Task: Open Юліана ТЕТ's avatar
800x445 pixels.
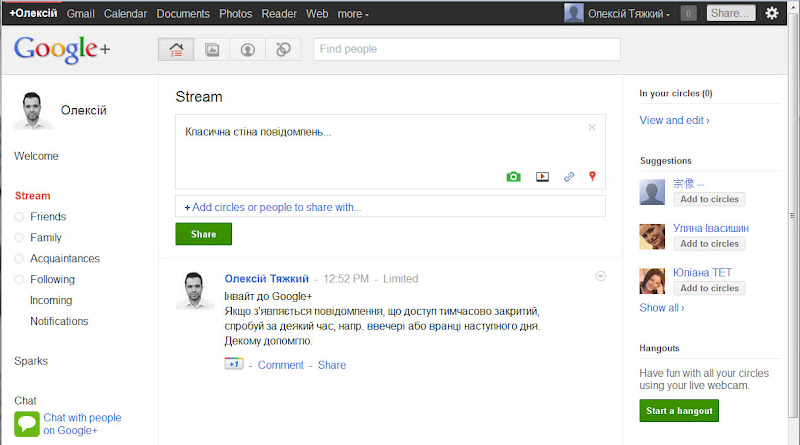Action: [652, 281]
